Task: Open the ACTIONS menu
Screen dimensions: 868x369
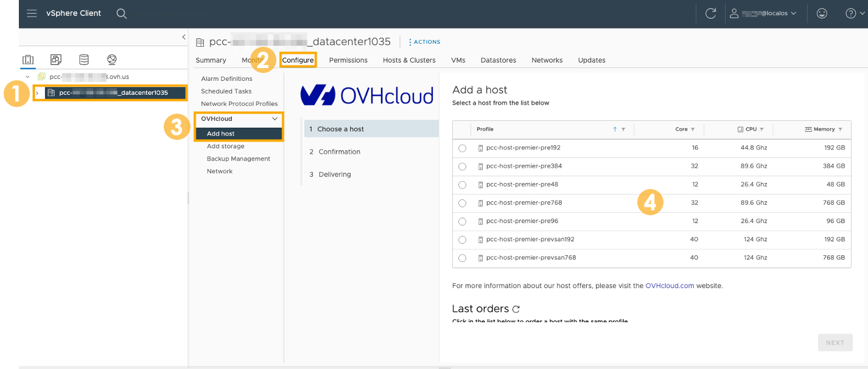Action: pos(424,42)
